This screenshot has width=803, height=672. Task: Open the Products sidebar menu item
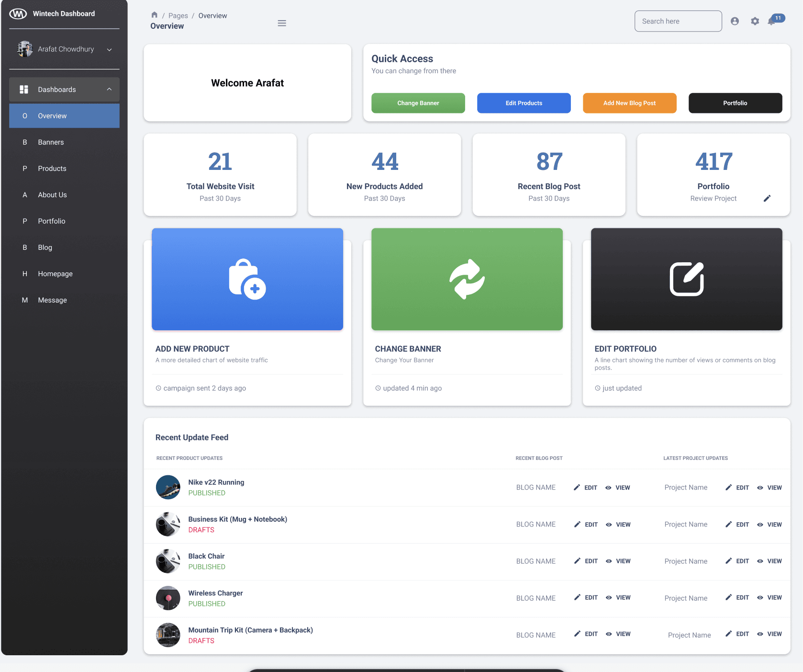(52, 168)
